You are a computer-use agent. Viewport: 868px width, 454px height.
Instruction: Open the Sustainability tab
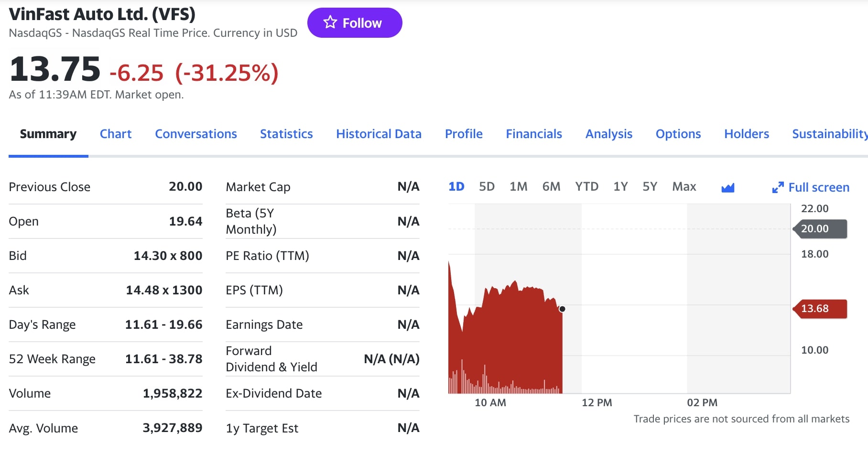click(830, 134)
